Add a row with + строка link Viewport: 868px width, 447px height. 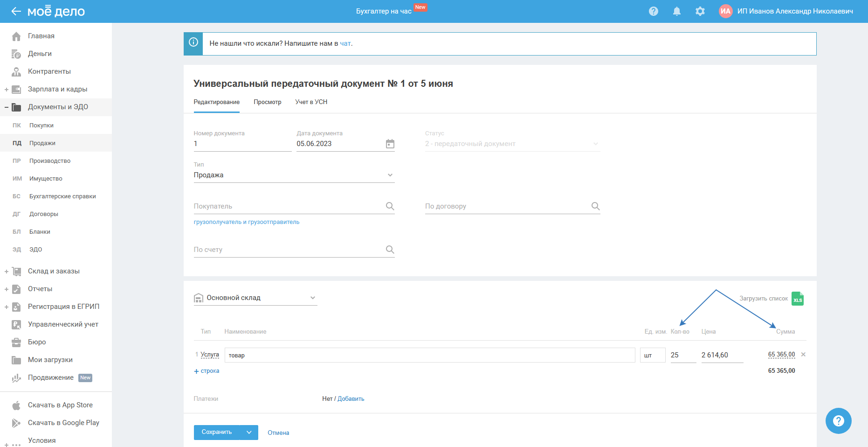tap(207, 371)
